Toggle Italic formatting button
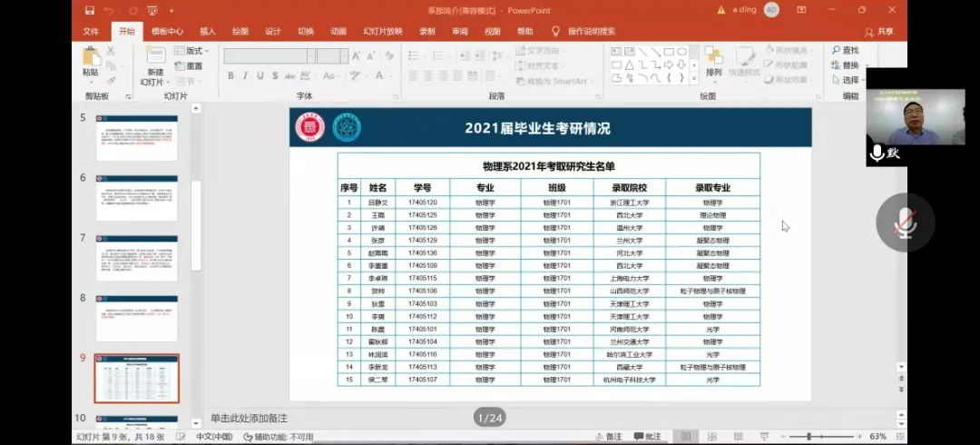Screen dimensions: 980x445 (245, 76)
